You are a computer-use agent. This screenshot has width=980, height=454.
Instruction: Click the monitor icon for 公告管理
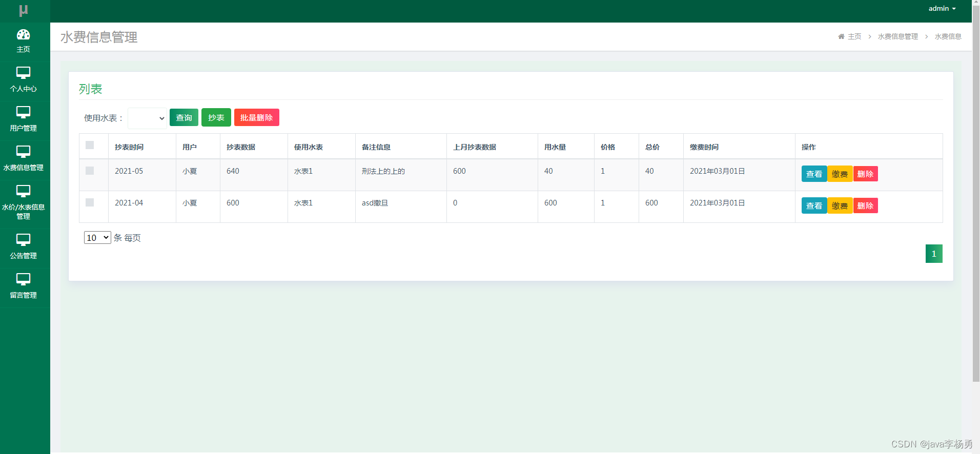pyautogui.click(x=24, y=239)
